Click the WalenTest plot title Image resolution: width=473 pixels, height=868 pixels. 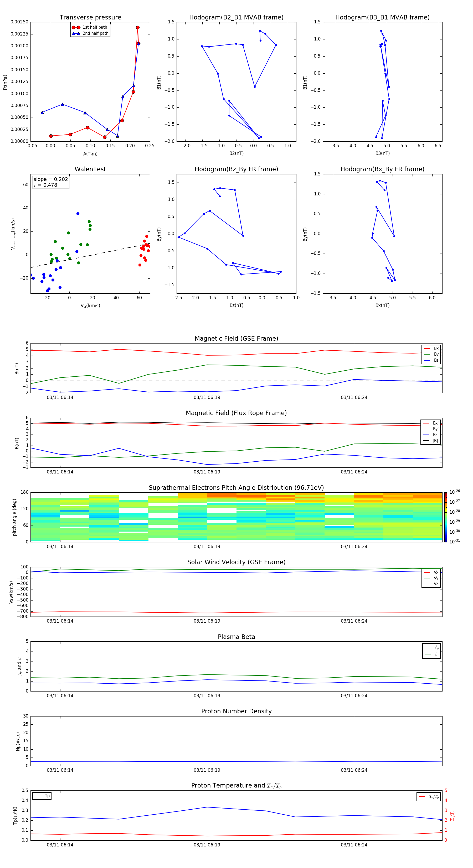[90, 169]
